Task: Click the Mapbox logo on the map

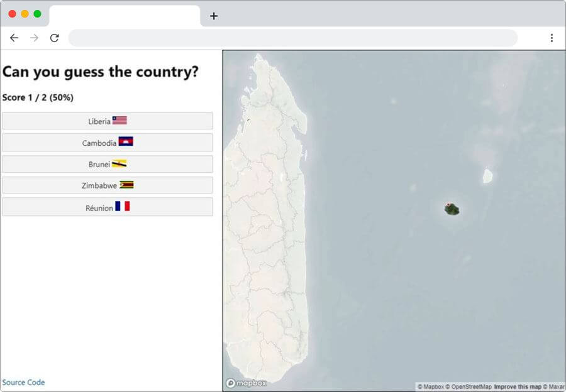Action: 246,383
